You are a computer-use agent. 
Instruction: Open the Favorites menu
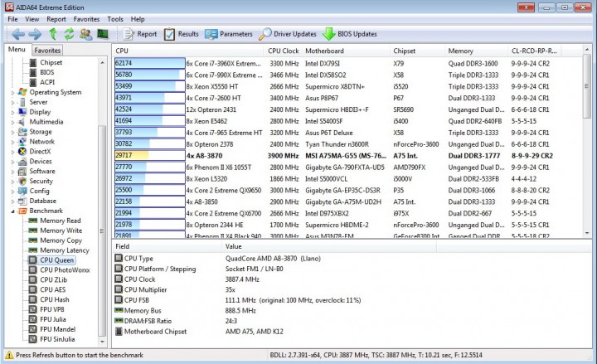tap(86, 19)
